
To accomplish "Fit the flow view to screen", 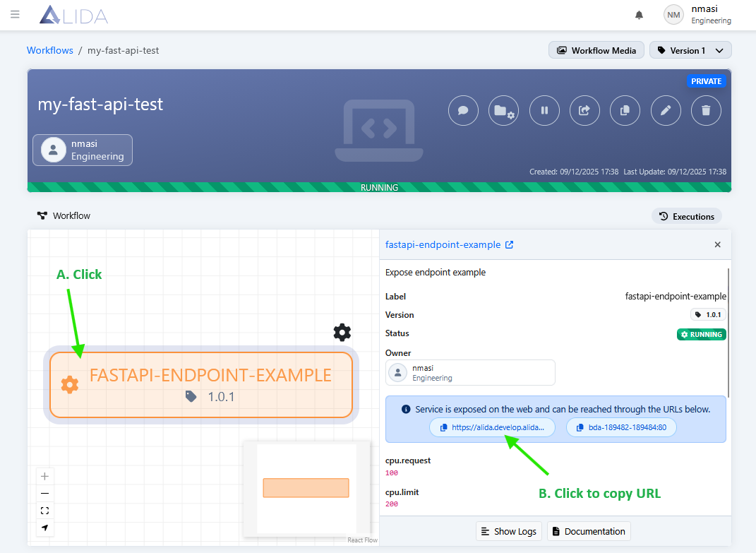I will pos(45,511).
